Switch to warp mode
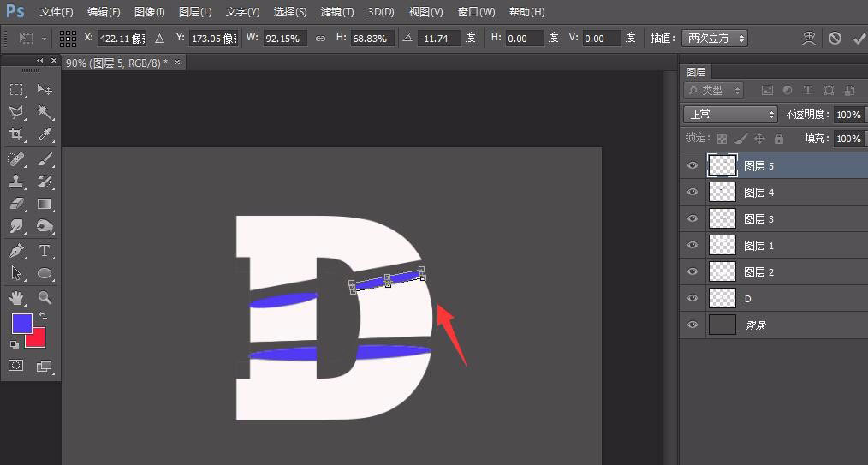The height and width of the screenshot is (465, 868). [809, 39]
